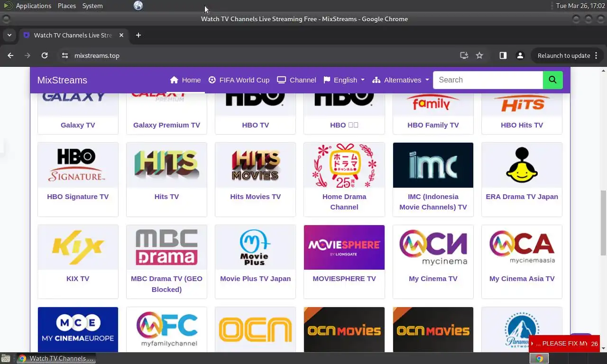
Task: Close the Watch TV Channels tab
Action: pos(121,35)
